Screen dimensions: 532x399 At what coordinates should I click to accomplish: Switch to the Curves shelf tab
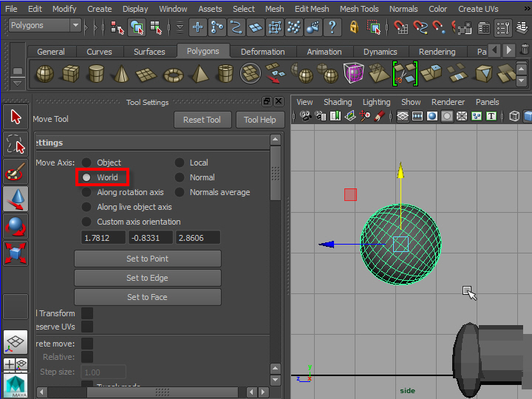click(99, 52)
